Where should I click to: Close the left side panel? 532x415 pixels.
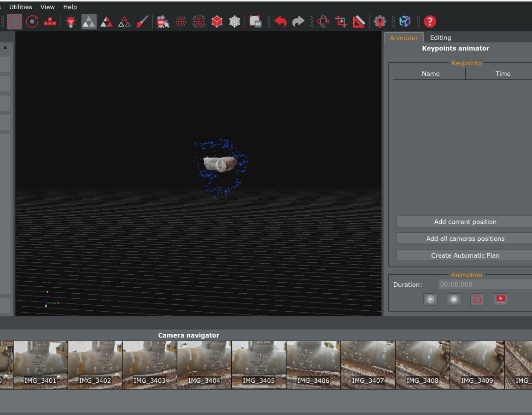tap(5, 48)
